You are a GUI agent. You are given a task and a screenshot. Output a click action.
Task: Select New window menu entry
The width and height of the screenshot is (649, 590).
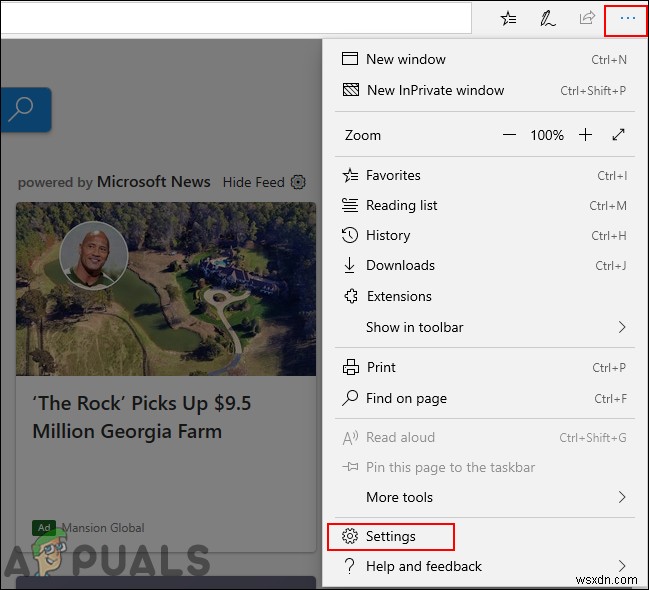[x=485, y=59]
